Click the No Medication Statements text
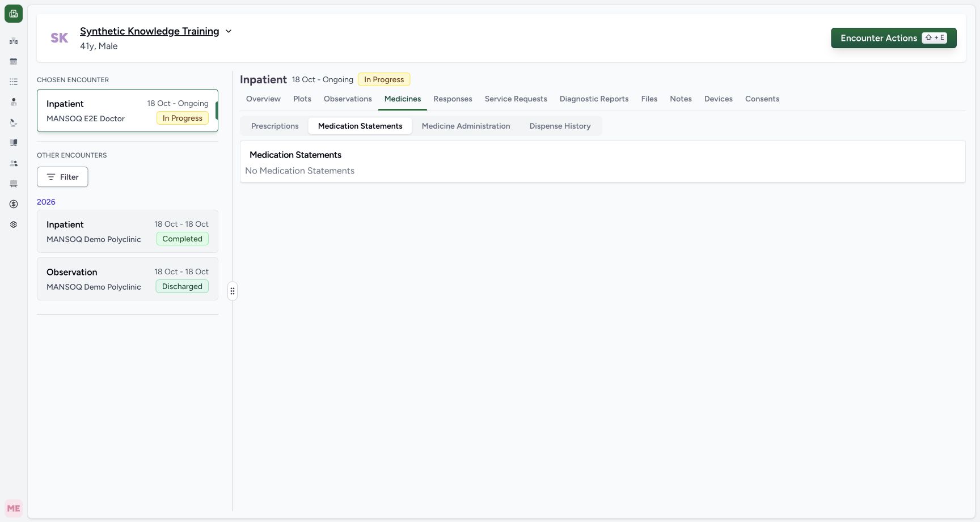Viewport: 980px width, 522px height. 299,171
